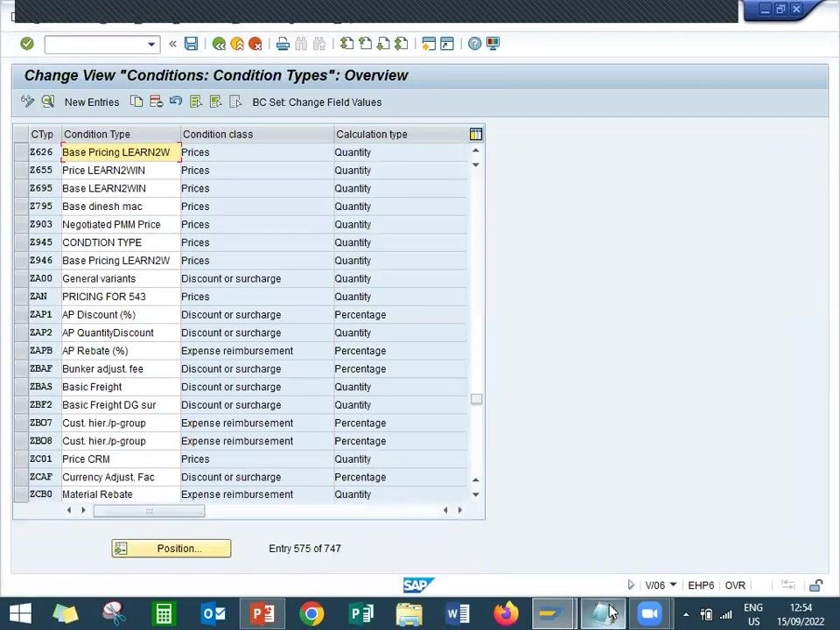Click the Select All icon
840x630 pixels.
coord(196,101)
